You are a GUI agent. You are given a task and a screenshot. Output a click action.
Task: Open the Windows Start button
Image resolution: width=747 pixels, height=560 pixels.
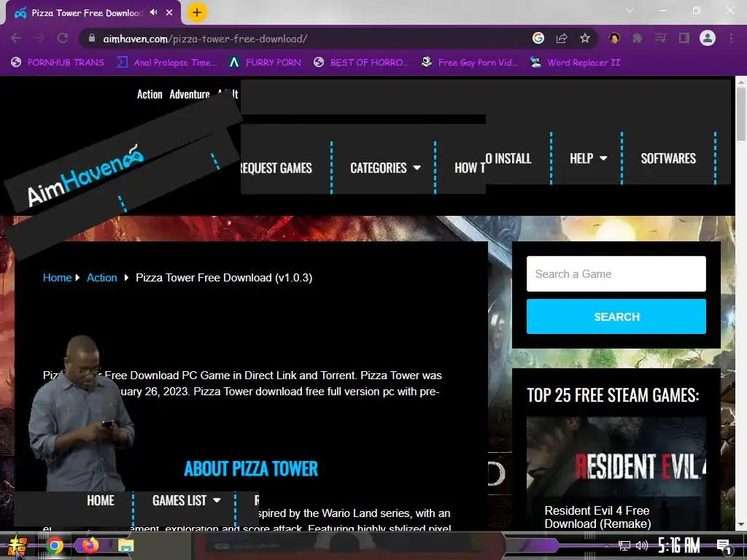tap(18, 545)
